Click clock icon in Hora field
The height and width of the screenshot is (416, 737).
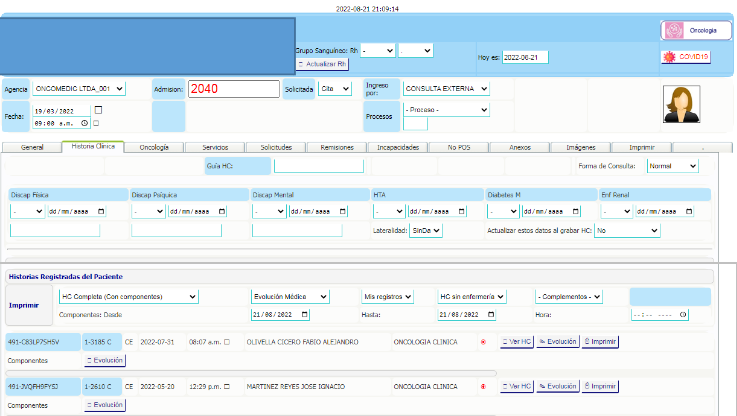pyautogui.click(x=682, y=314)
